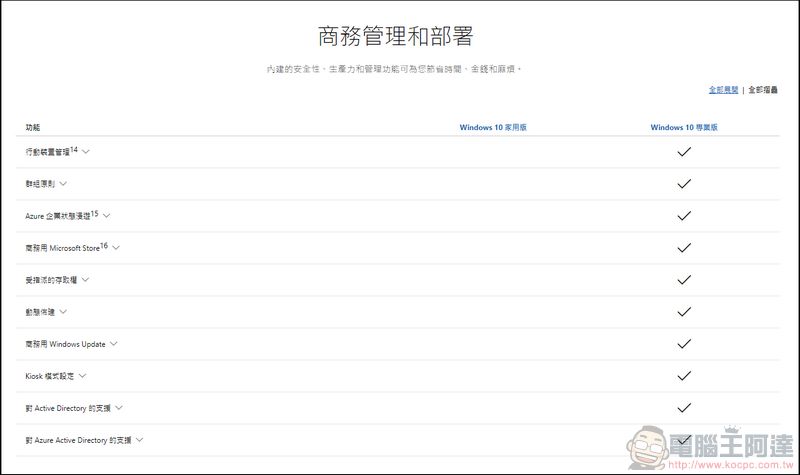Select the Windows 10 專業版 column header
This screenshot has width=800, height=475.
pos(684,128)
